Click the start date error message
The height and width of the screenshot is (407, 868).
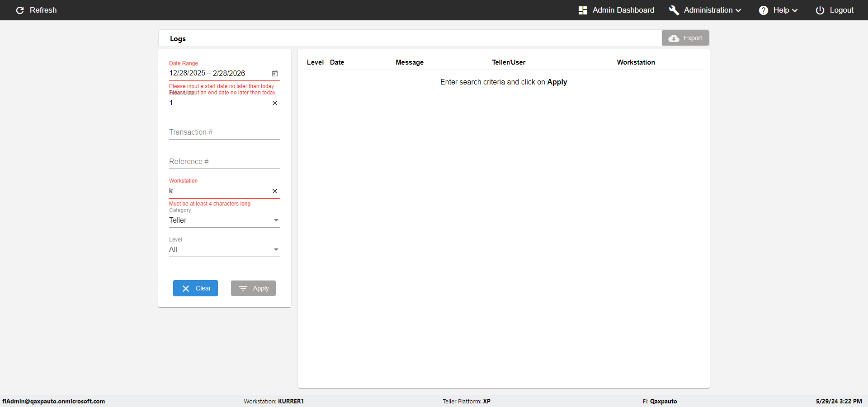(x=222, y=86)
